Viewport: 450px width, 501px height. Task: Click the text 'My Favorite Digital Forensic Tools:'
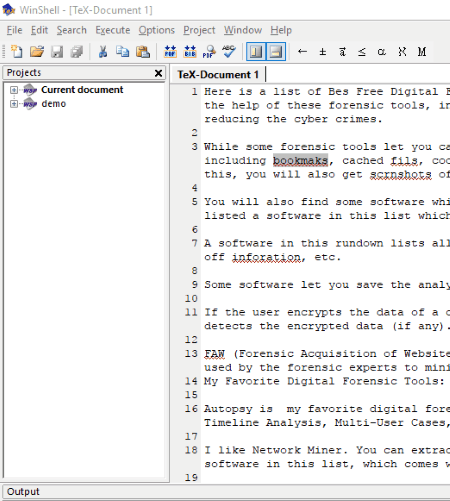tap(324, 381)
